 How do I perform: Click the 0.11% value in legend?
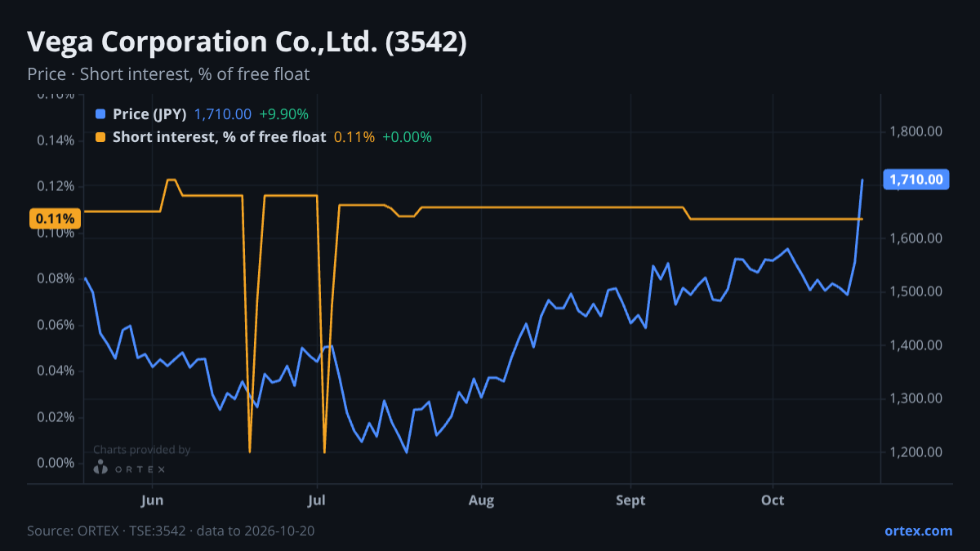(x=354, y=137)
